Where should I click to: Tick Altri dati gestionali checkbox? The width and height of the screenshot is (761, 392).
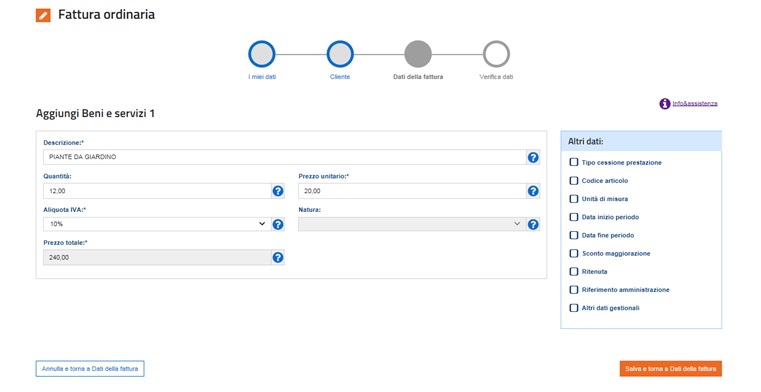click(x=574, y=308)
